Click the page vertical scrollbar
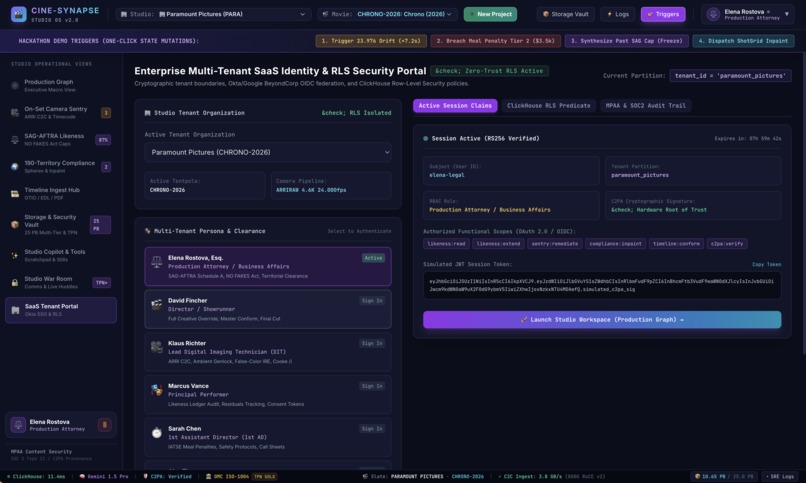This screenshot has height=483, width=806. pyautogui.click(x=804, y=203)
